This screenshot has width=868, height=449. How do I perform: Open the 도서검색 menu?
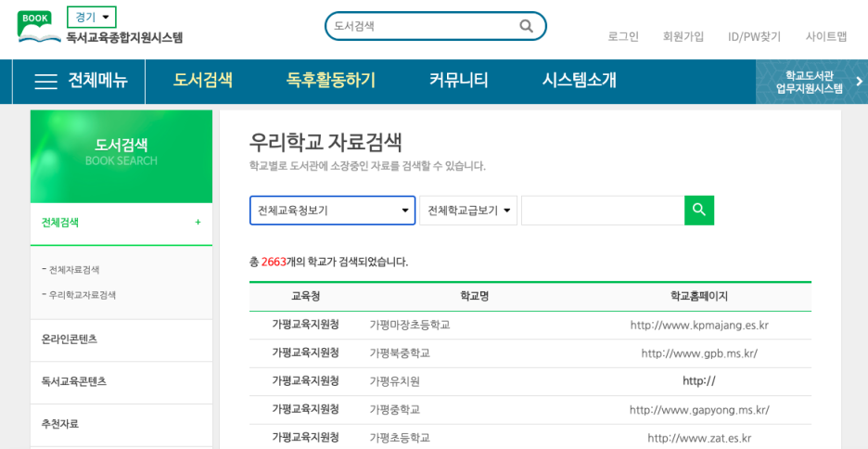pyautogui.click(x=202, y=81)
